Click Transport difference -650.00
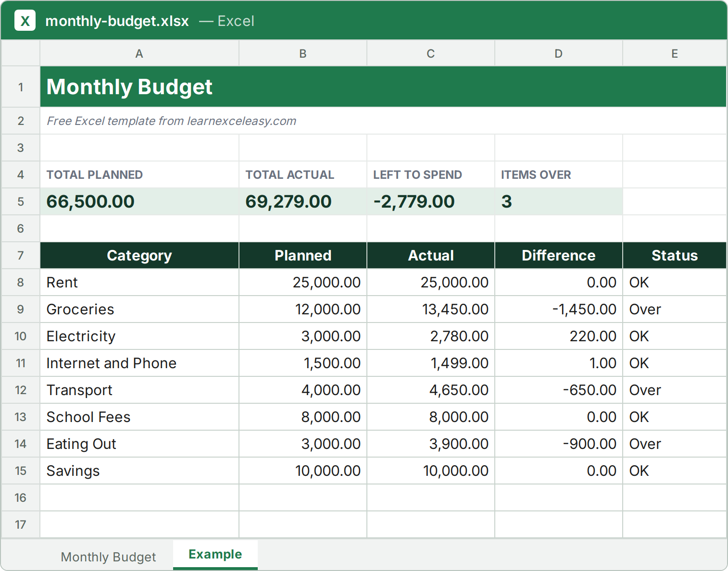728x571 pixels. (x=559, y=390)
